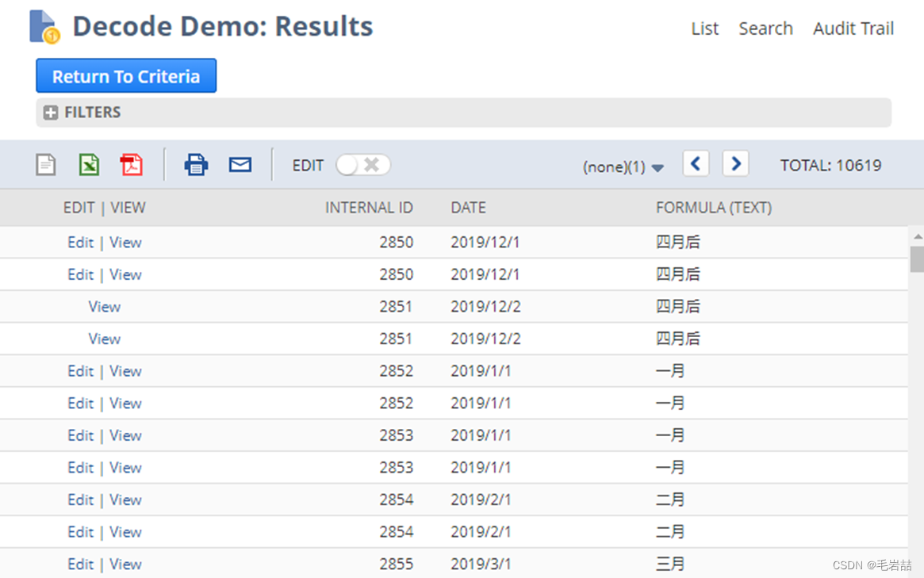Click Edit on the 2855 row

(80, 564)
